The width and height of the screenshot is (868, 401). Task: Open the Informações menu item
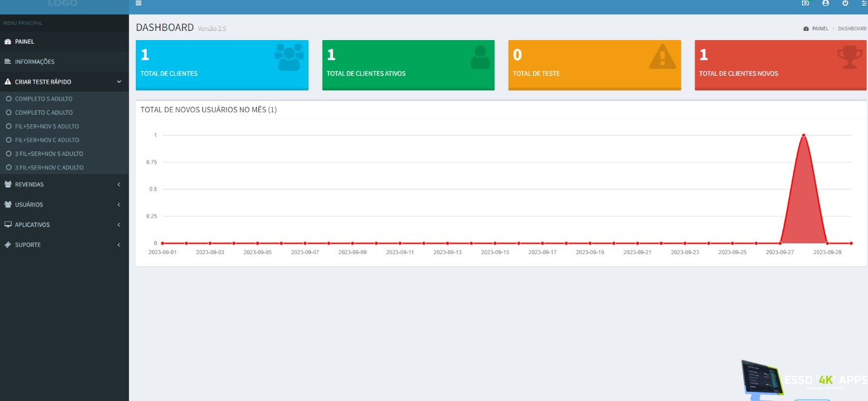(35, 62)
